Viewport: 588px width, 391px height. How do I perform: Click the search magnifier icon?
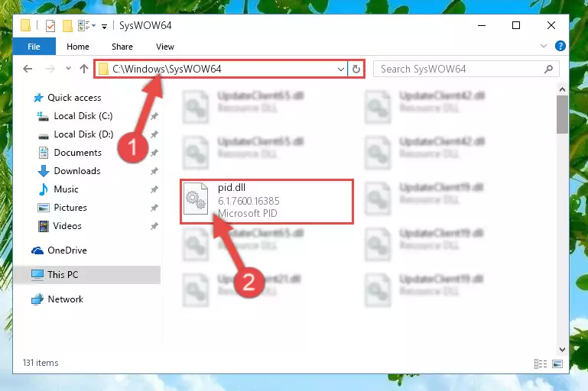pyautogui.click(x=549, y=69)
